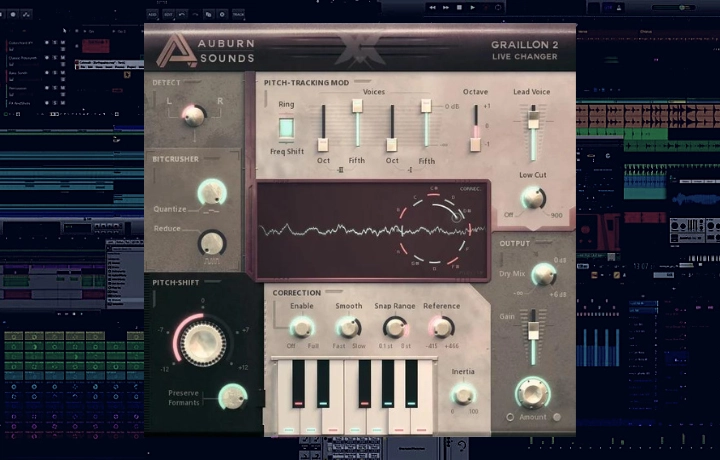Click the second Oct voice slider handle
The width and height of the screenshot is (720, 460).
coord(392,145)
